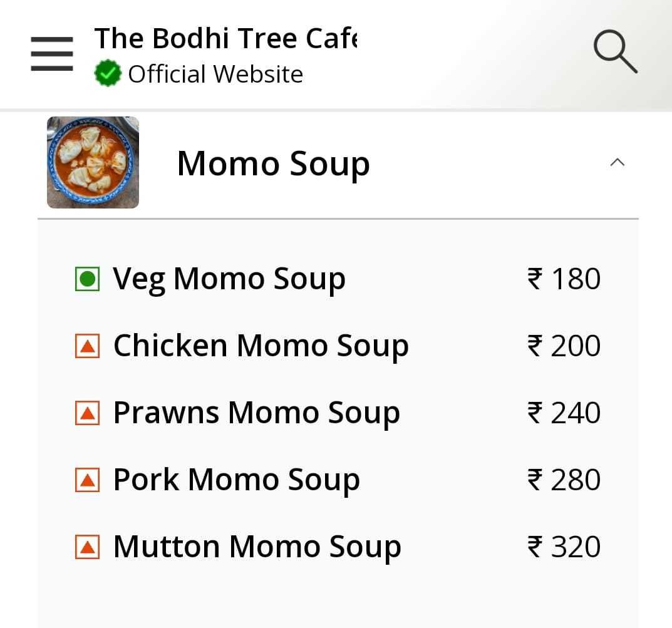This screenshot has width=672, height=628.
Task: Click the momo soup photo thumbnail
Action: pyautogui.click(x=93, y=162)
